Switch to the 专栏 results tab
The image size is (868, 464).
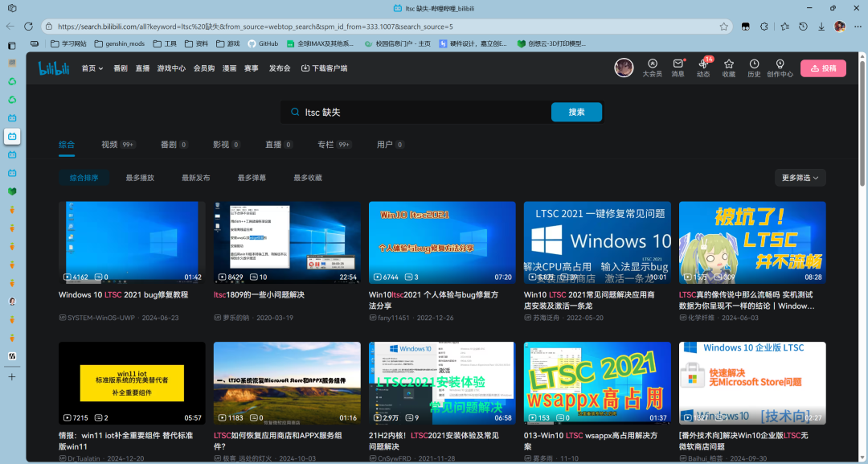tap(325, 145)
